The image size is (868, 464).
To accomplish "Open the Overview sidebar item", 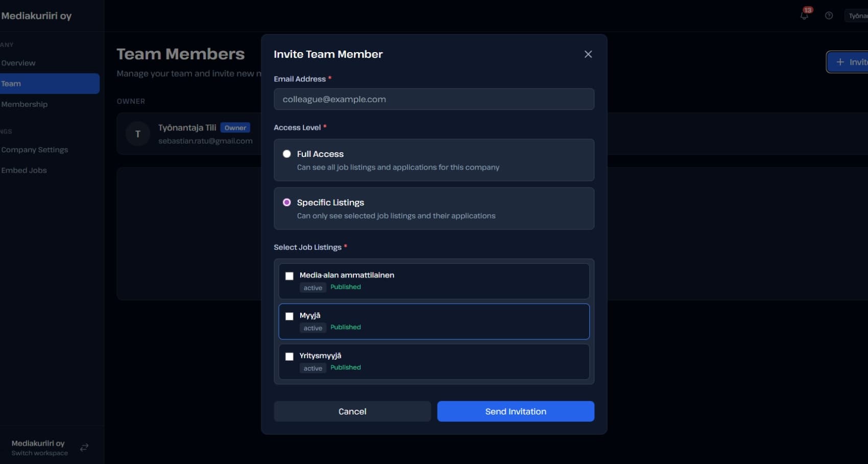I will click(x=18, y=63).
